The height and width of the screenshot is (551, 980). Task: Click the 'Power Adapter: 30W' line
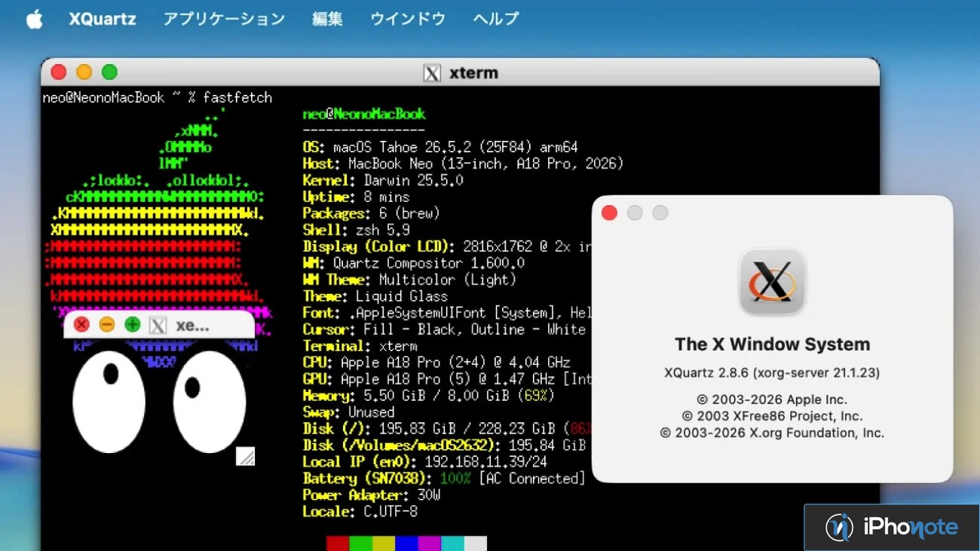coord(372,495)
